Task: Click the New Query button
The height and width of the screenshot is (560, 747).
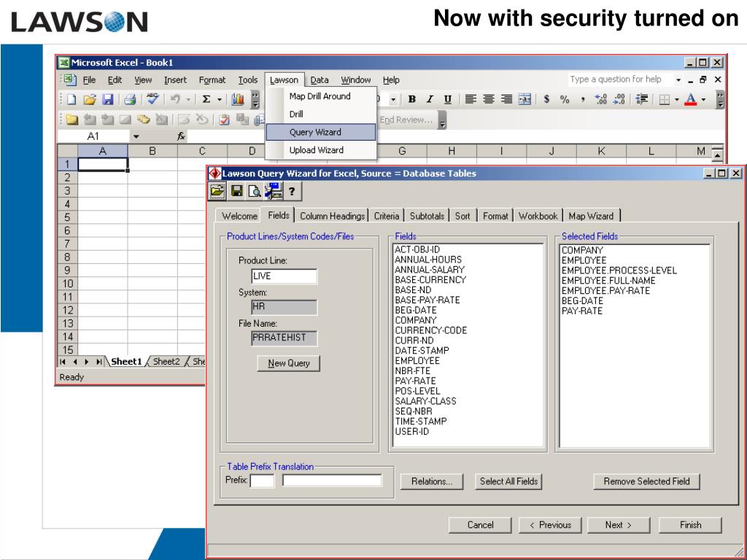Action: pyautogui.click(x=289, y=363)
